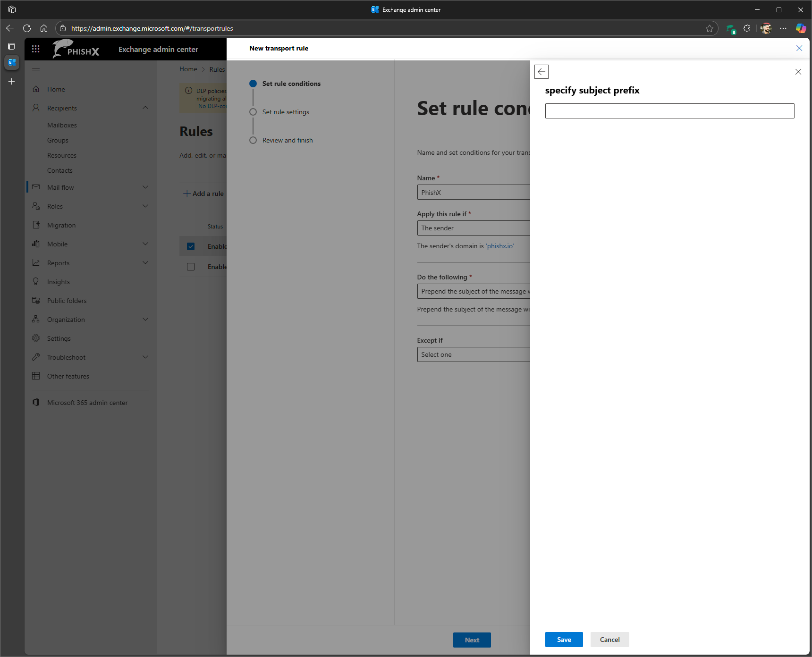812x657 pixels.
Task: Expand the Mobile section
Action: [x=145, y=244]
